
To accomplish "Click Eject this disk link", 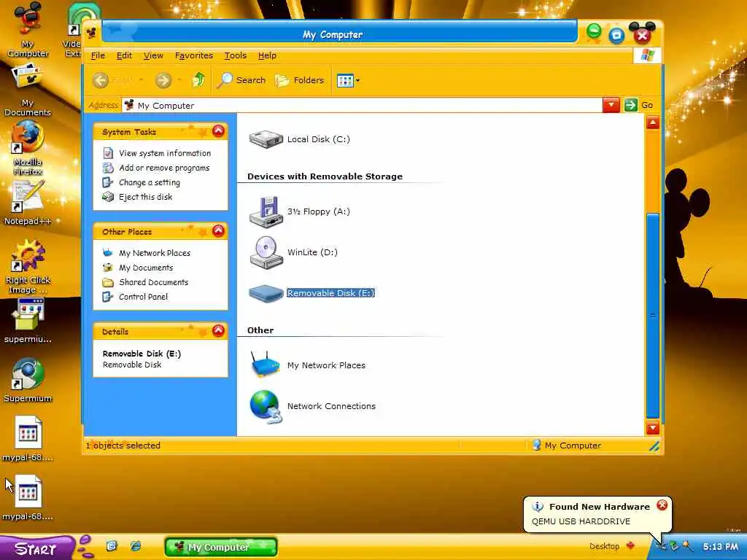I will (145, 197).
